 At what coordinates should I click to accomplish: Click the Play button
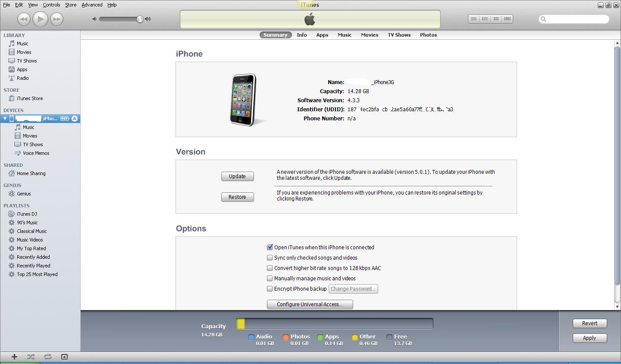40,19
